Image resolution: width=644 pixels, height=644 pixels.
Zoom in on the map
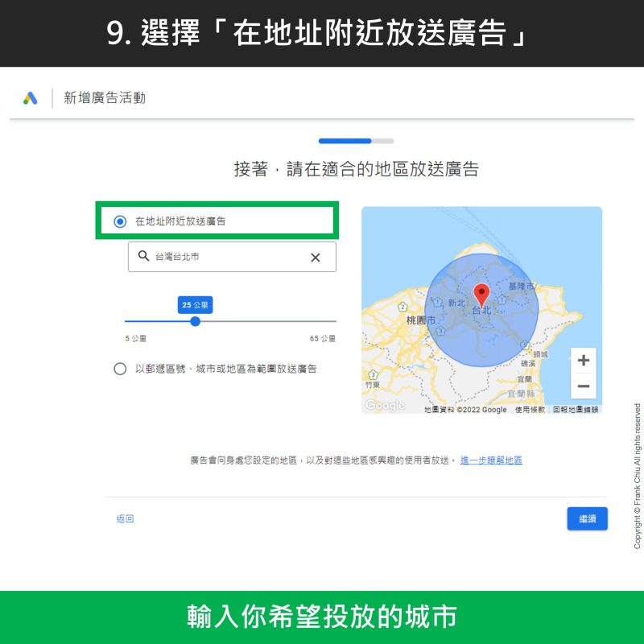point(584,361)
